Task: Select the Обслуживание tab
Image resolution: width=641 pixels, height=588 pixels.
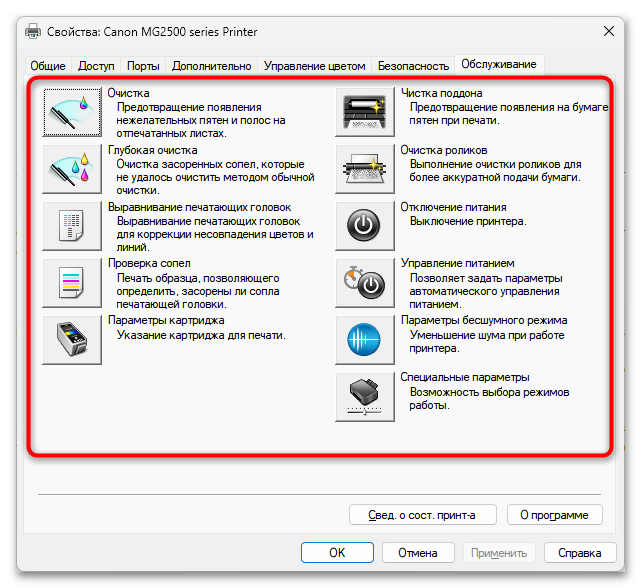Action: point(499,64)
